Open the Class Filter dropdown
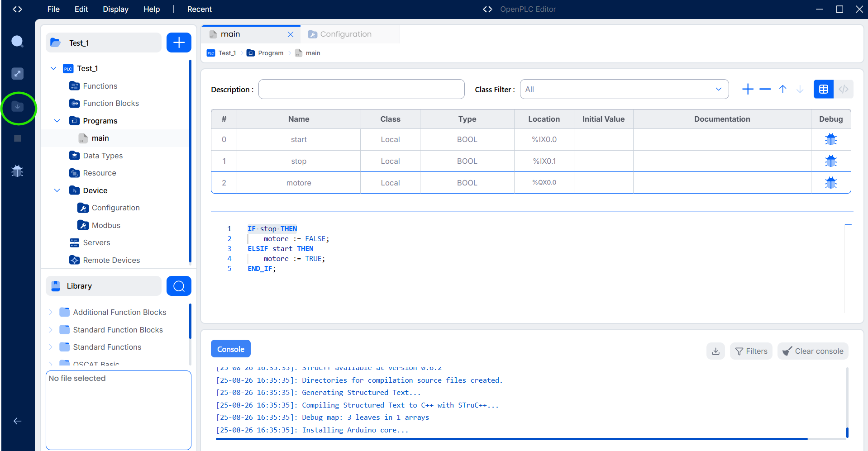Screen dimensions: 868x451 624,89
